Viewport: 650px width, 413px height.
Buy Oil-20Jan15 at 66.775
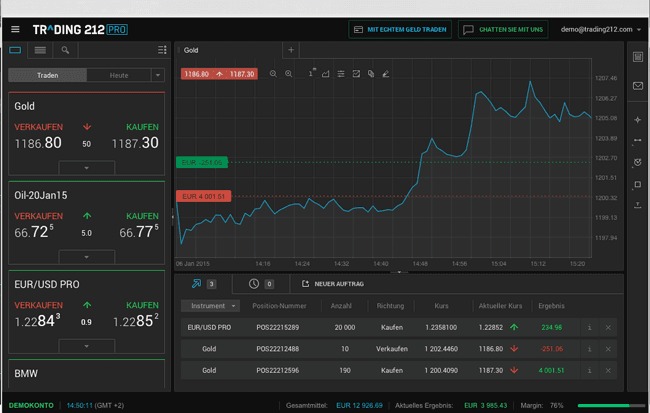(x=139, y=225)
